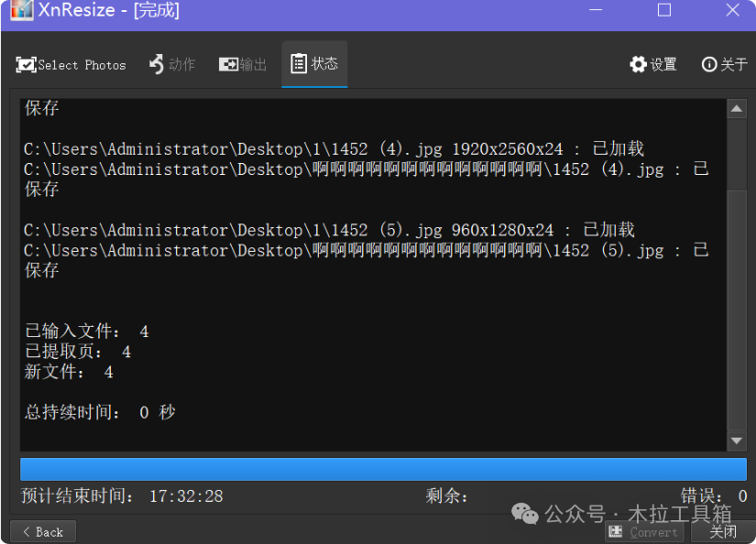The width and height of the screenshot is (756, 544).
Task: Open 设置 via the gear icon
Action: coord(639,64)
